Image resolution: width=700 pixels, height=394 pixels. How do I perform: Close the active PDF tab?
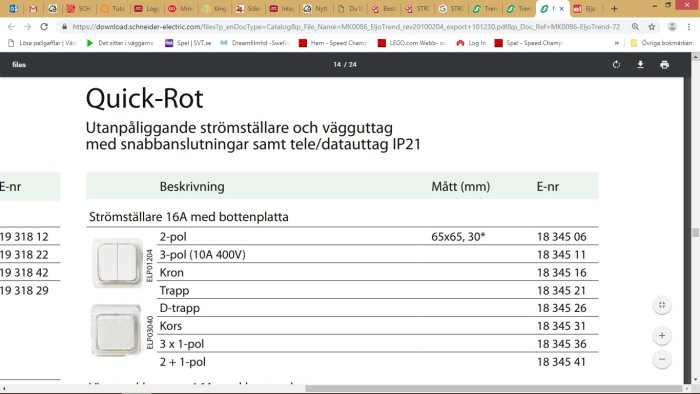click(562, 8)
